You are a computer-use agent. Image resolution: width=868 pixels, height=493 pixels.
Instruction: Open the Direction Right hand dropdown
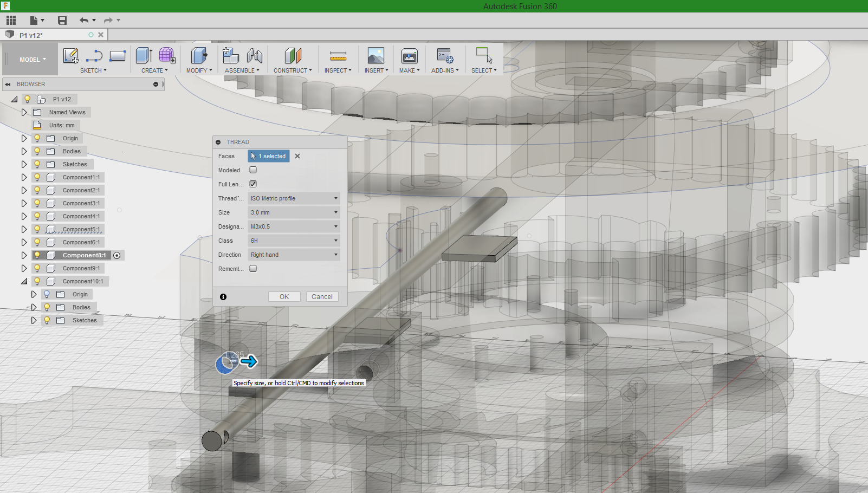[x=294, y=255]
